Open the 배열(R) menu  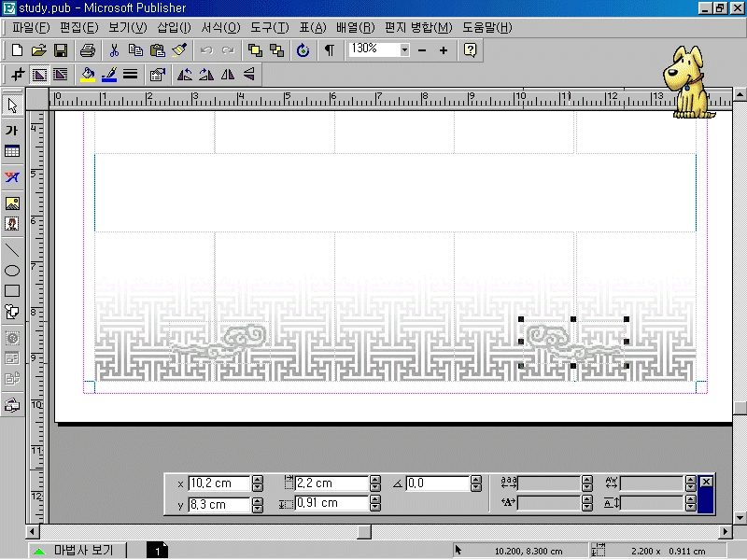tap(356, 28)
